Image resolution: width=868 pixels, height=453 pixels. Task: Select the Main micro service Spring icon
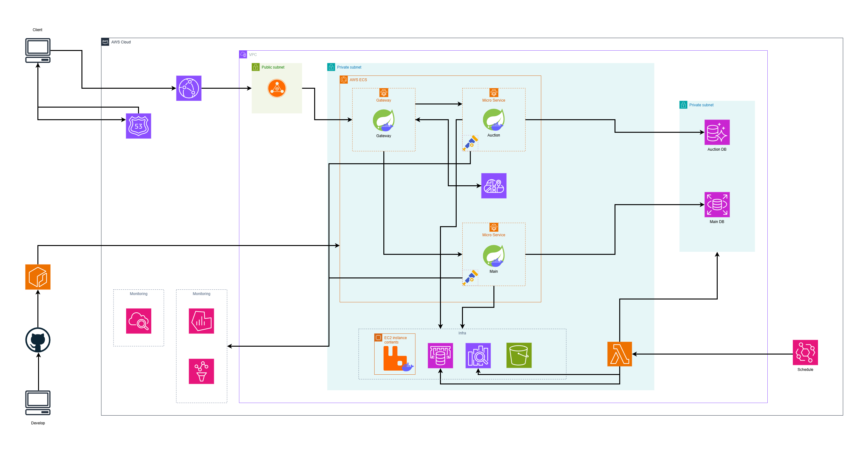(493, 256)
